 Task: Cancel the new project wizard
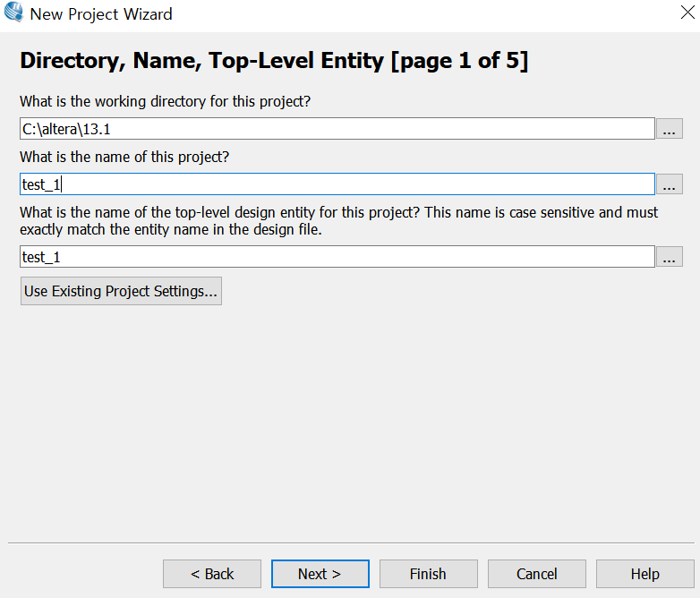click(536, 574)
